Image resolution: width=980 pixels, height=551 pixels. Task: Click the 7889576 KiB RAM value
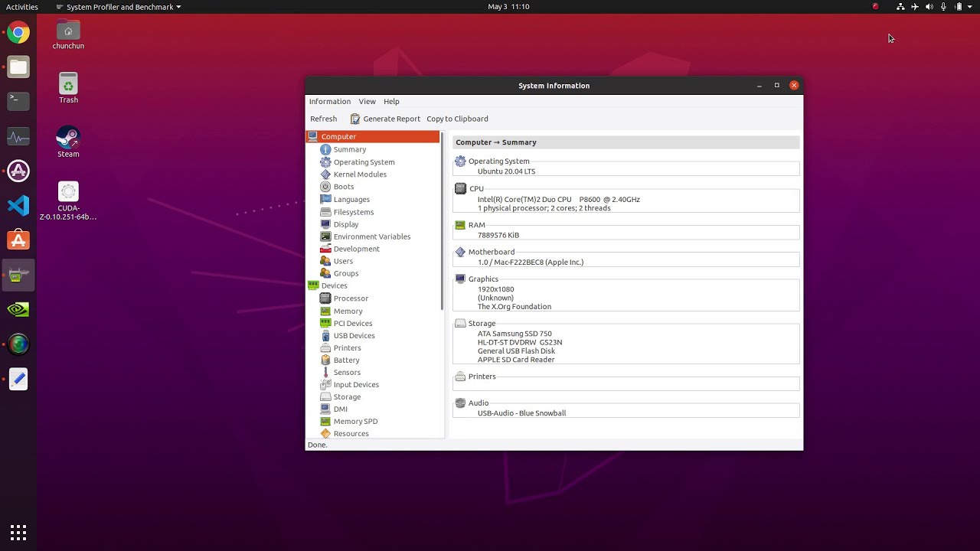[x=498, y=235]
